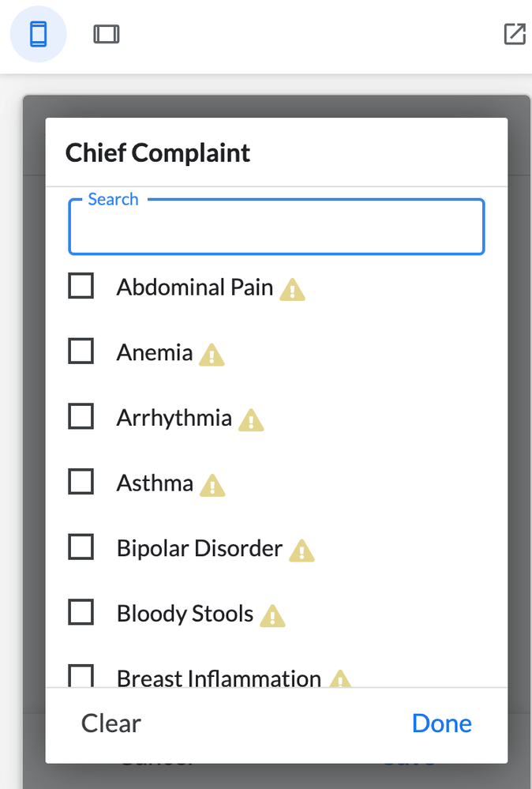Click warning icon next to Abdominal Pain
The width and height of the screenshot is (532, 789).
point(292,290)
